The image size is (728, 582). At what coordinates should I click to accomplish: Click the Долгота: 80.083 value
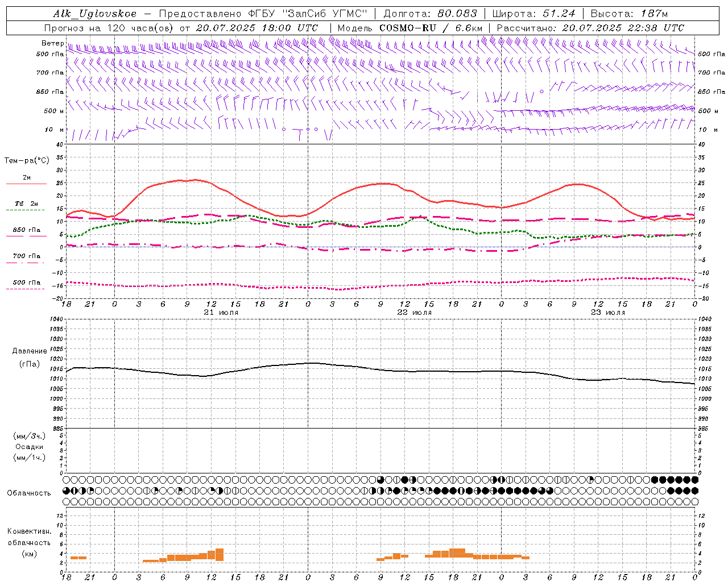click(430, 14)
